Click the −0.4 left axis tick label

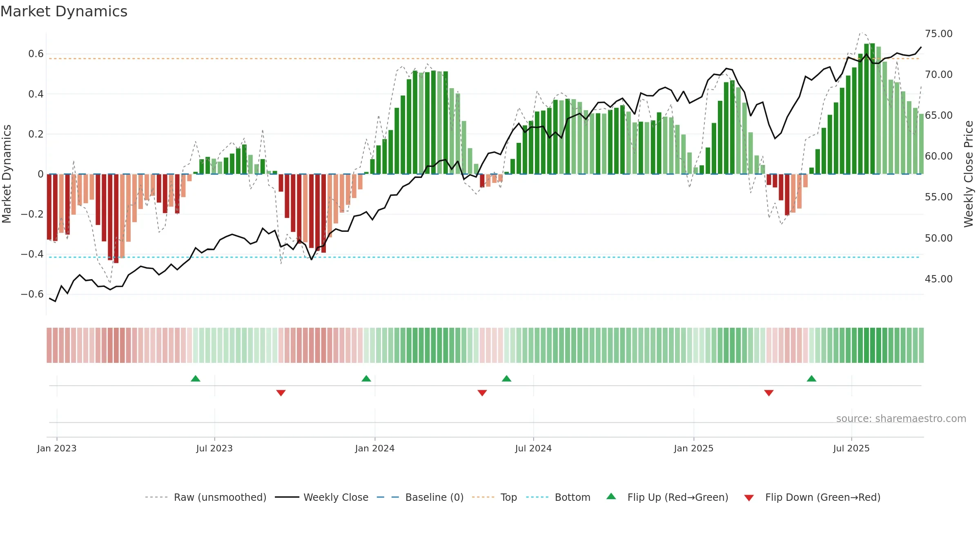[x=32, y=254]
